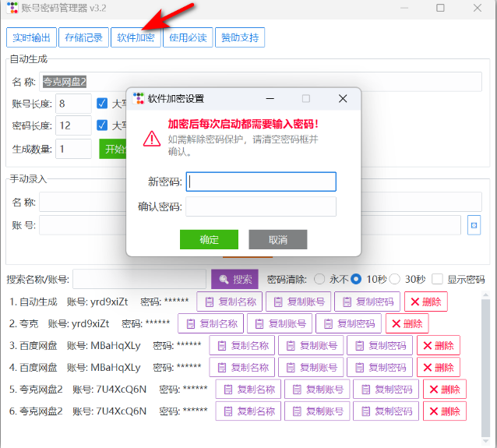Click the red warning triangle icon
Viewport: 497px width, 448px height.
click(x=152, y=139)
